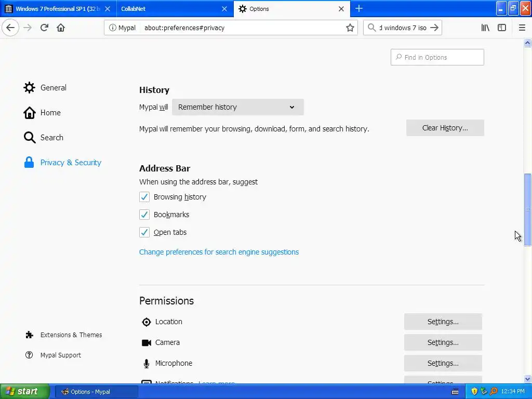Click the windows 7 iso search box
Viewport: 532px width, 399px height.
(x=403, y=28)
